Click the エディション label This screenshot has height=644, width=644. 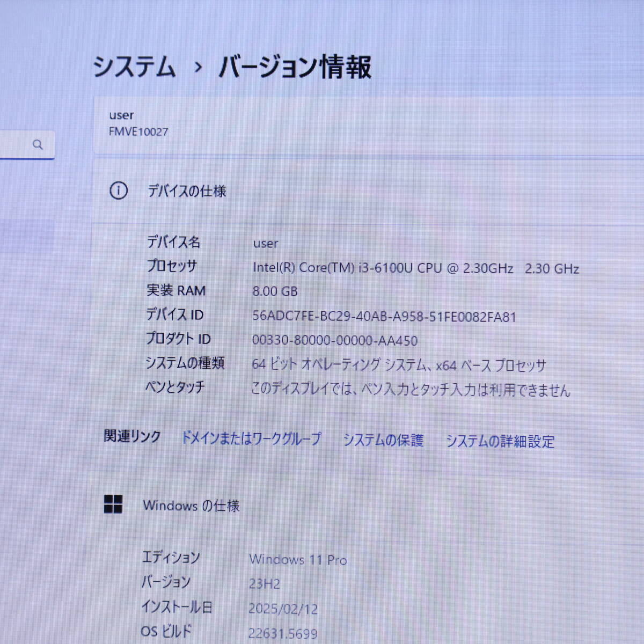click(x=171, y=558)
